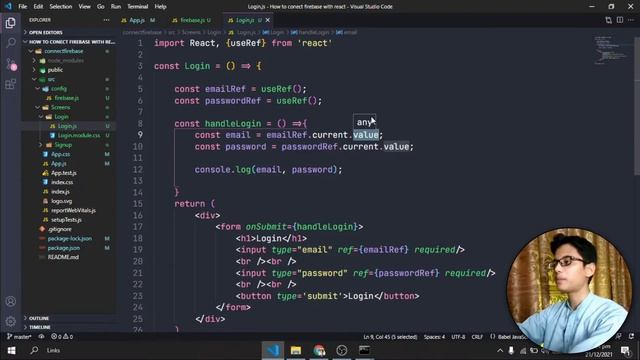
Task: Split the editor to the right
Action: [620, 20]
